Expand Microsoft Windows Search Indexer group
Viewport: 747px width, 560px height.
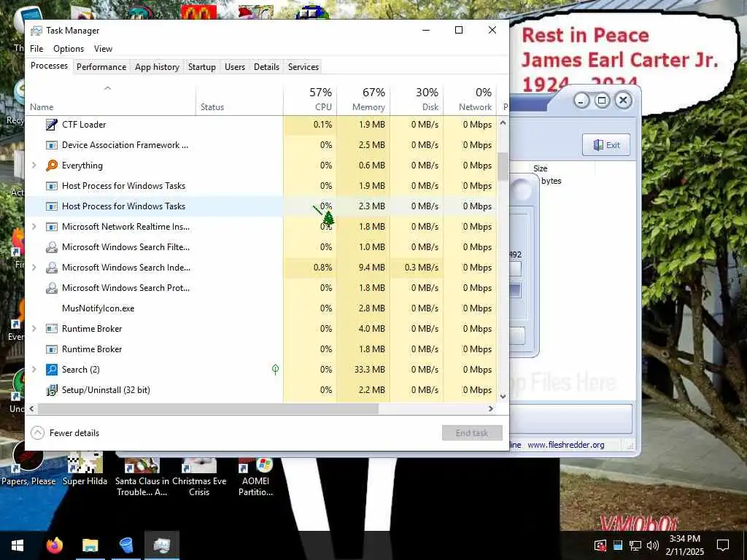34,268
